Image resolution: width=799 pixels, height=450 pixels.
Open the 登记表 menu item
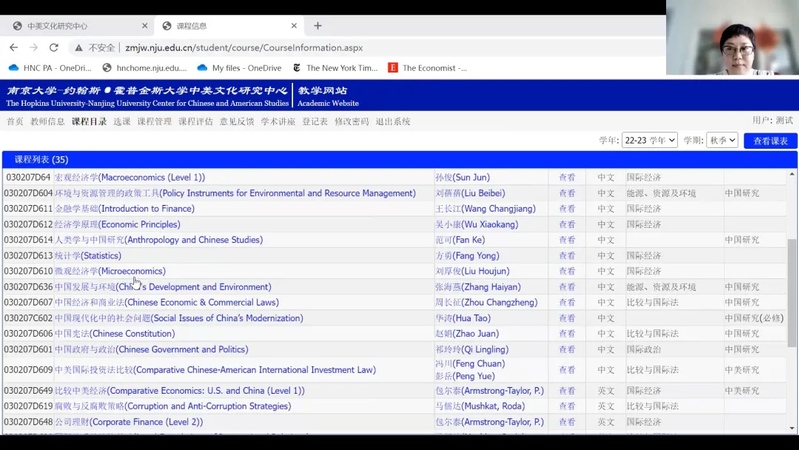pyautogui.click(x=315, y=121)
